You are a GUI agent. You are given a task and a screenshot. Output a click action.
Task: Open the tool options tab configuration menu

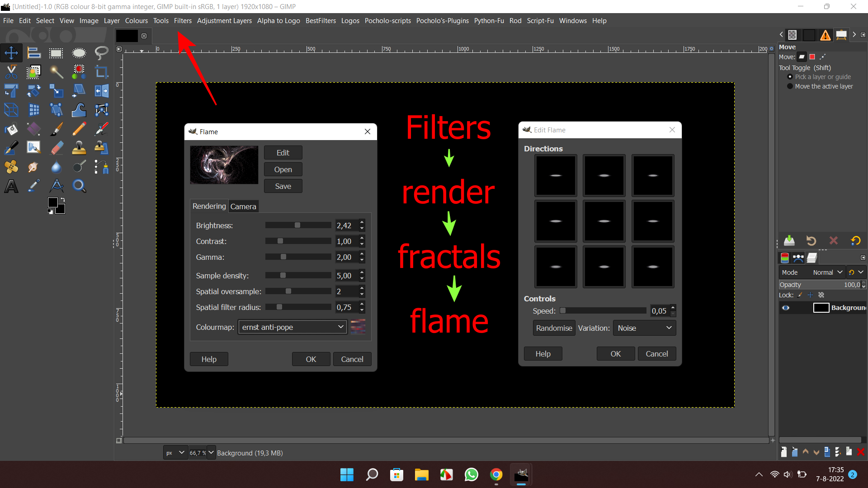pyautogui.click(x=863, y=35)
